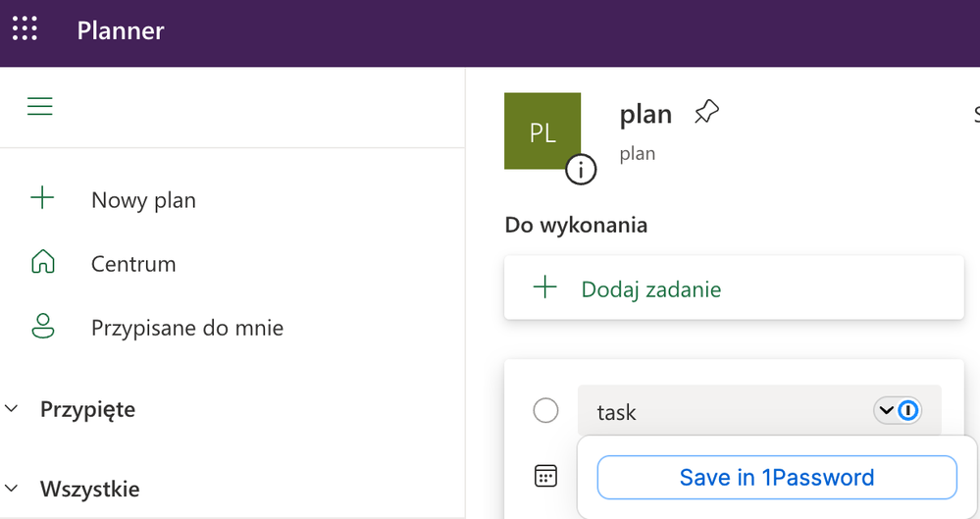Click the green PL plan avatar
The image size is (980, 519).
(542, 131)
